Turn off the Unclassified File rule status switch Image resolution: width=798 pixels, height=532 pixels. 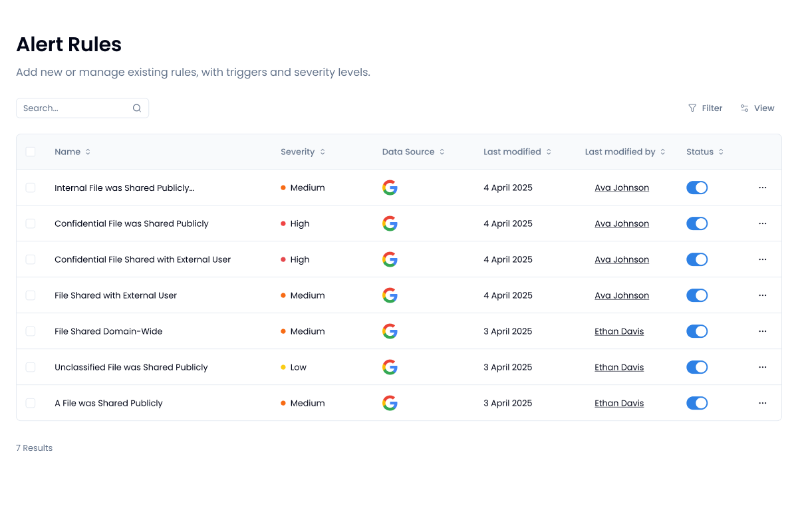(697, 367)
